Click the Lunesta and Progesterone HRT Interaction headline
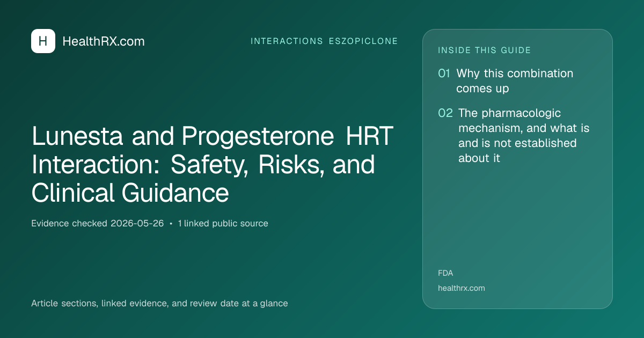 pyautogui.click(x=213, y=165)
